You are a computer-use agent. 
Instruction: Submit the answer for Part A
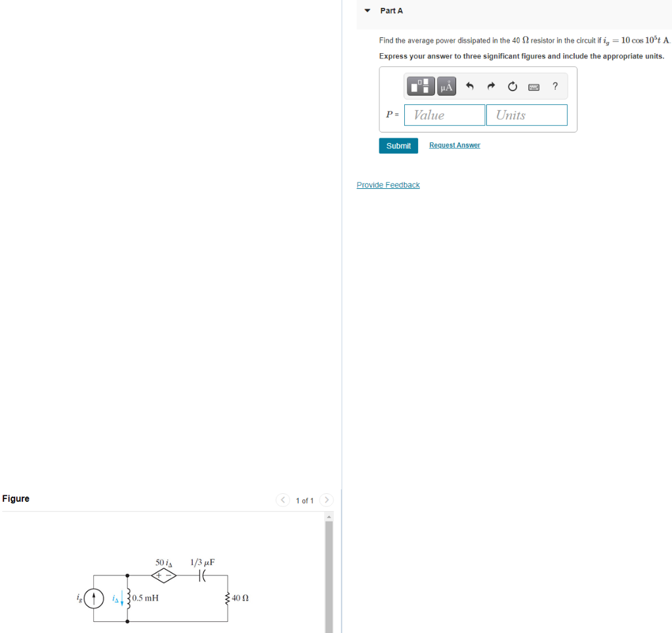click(x=398, y=146)
